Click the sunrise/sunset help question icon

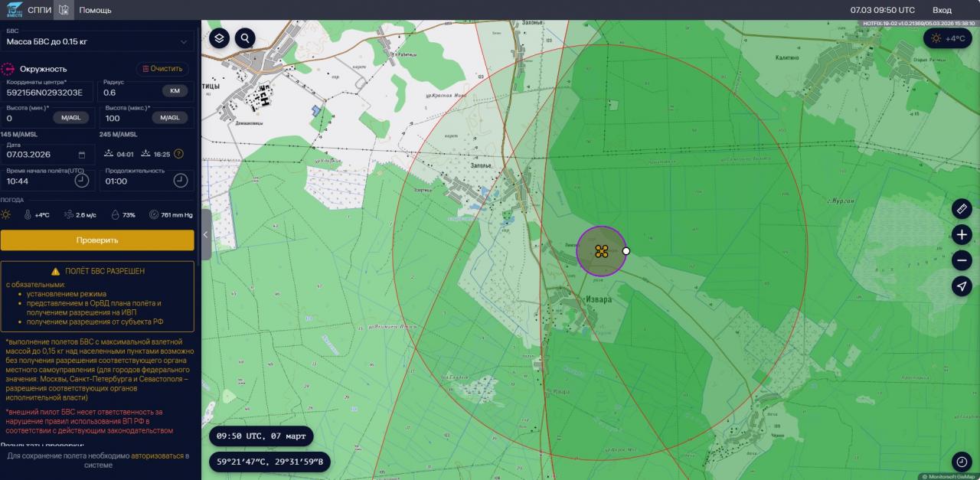(178, 154)
